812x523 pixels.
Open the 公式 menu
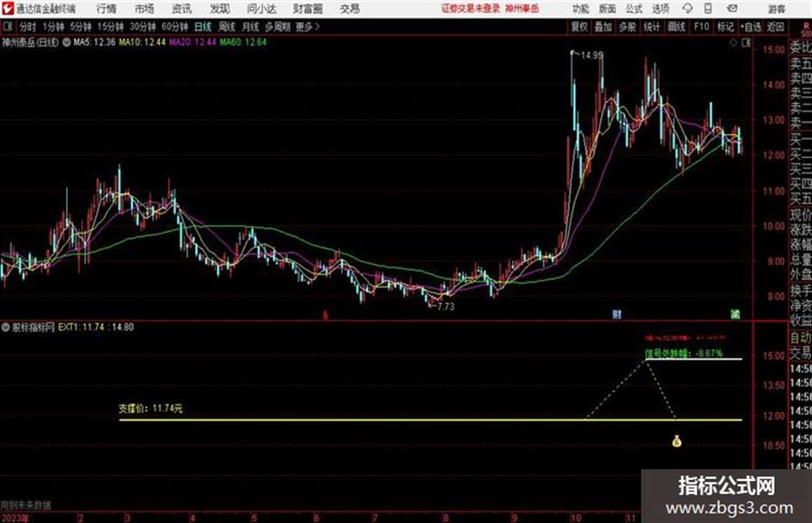[x=633, y=9]
